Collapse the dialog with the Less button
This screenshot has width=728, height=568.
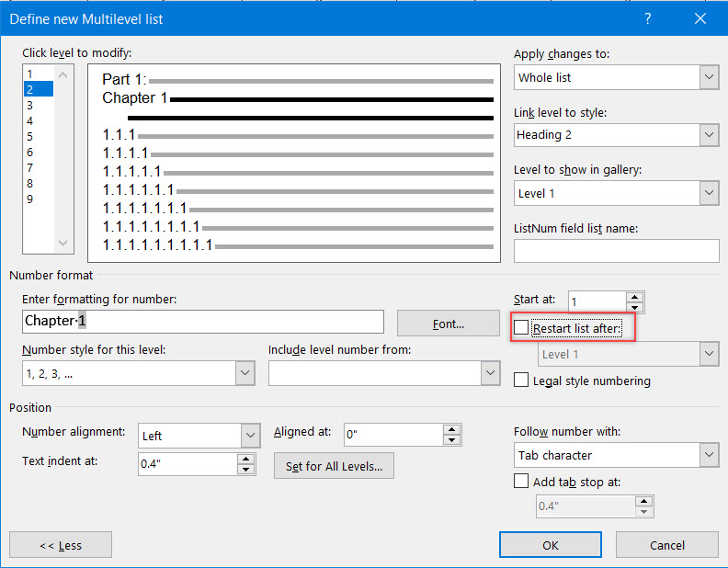point(61,545)
